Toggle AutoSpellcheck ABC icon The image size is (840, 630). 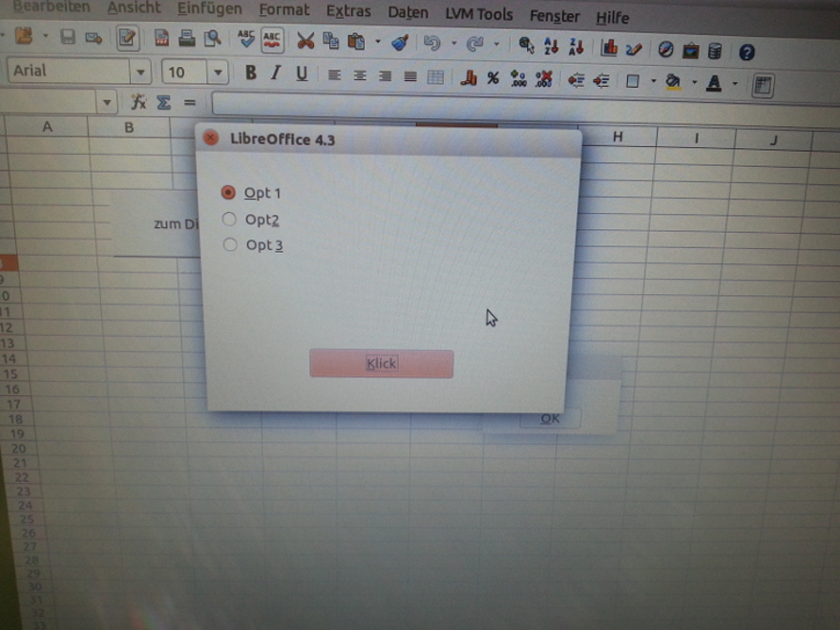coord(272,40)
